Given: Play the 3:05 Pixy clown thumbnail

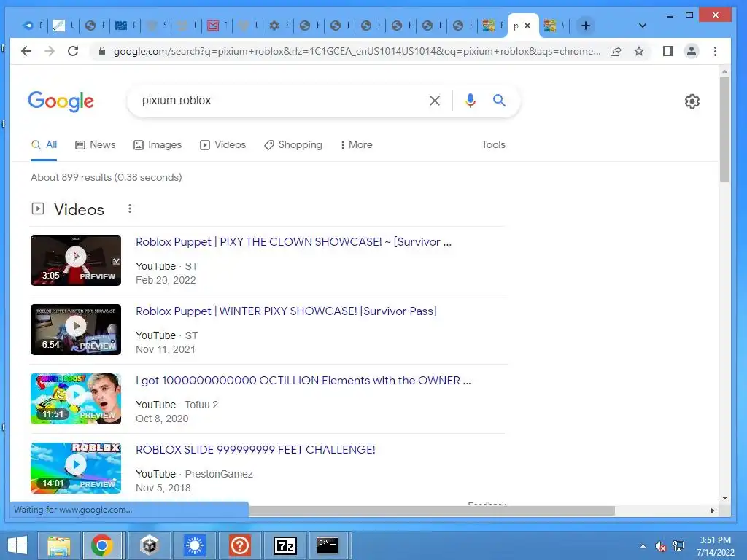Looking at the screenshot, I should point(76,260).
